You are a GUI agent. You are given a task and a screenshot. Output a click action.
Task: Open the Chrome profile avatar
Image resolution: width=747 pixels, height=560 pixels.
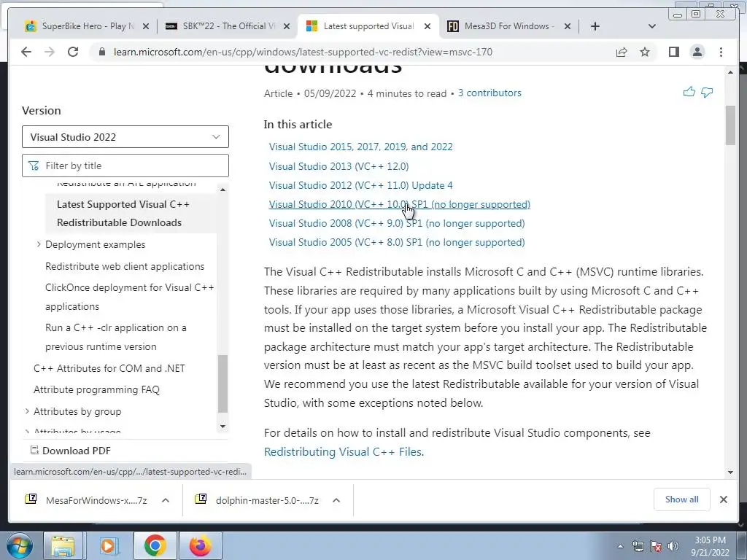pos(697,52)
